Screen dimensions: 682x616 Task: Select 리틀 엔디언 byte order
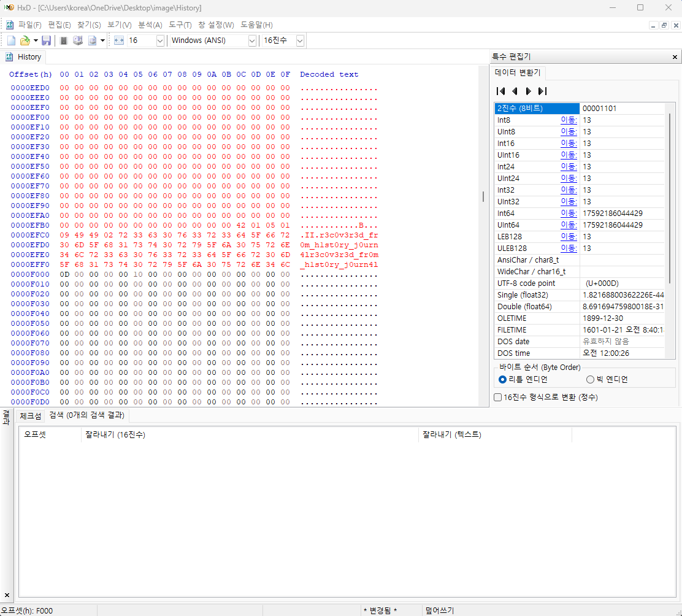[503, 379]
